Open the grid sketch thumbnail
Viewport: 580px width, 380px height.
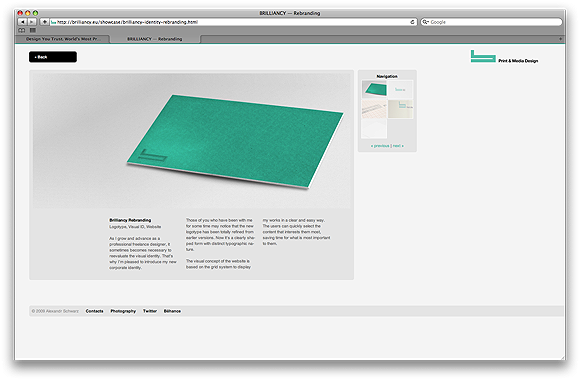click(x=374, y=109)
